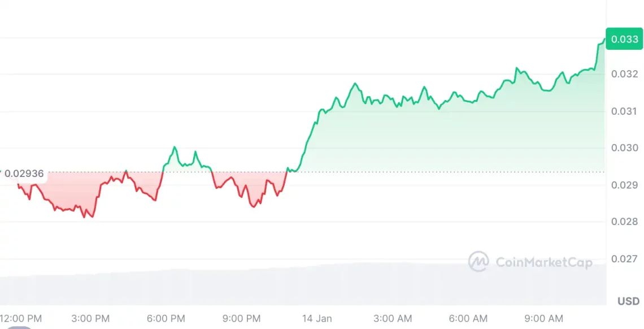Click the 0.02936 opening price label
Image resolution: width=644 pixels, height=329 pixels.
click(24, 174)
